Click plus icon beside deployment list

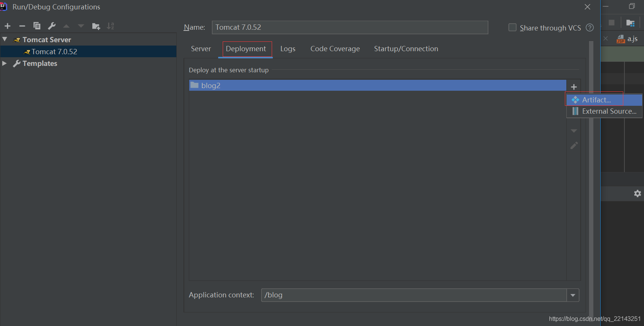pyautogui.click(x=574, y=87)
